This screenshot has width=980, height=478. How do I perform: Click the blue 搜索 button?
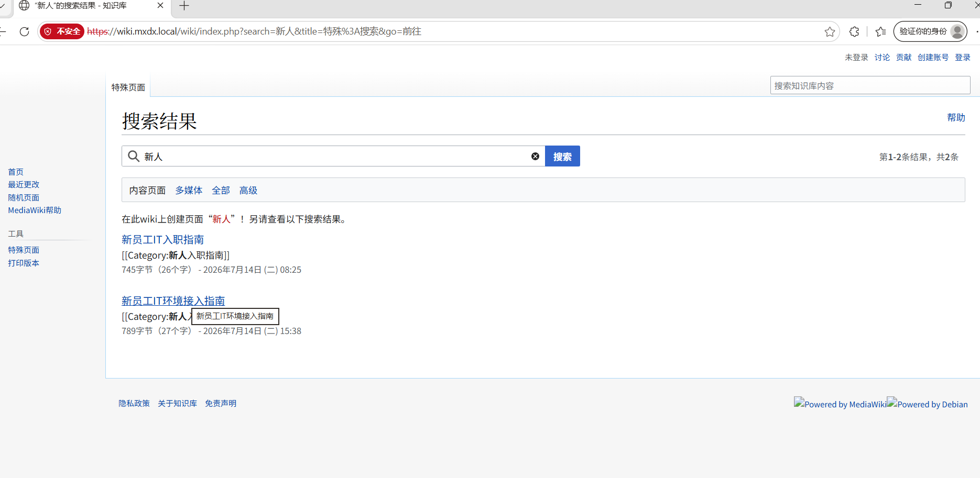pyautogui.click(x=562, y=156)
